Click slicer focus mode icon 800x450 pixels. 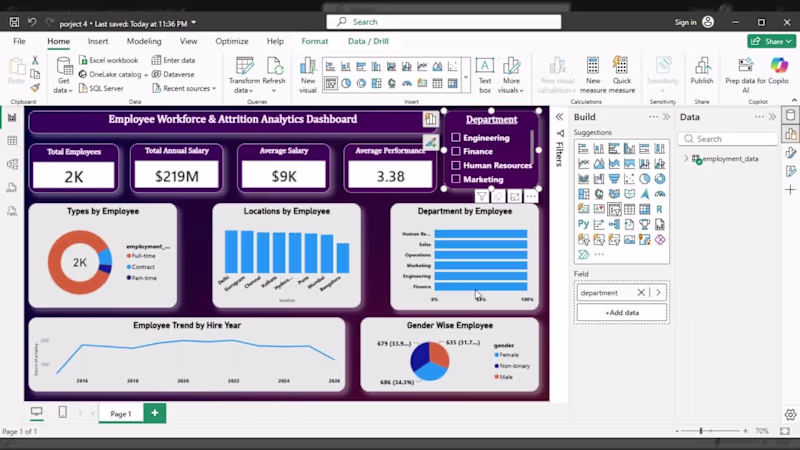coord(514,196)
